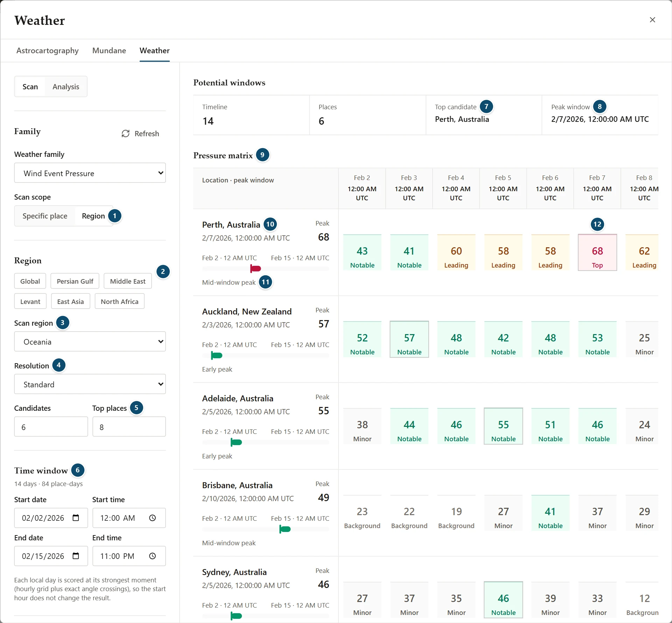This screenshot has height=623, width=672.
Task: Open the Weather family dropdown
Action: pos(90,173)
